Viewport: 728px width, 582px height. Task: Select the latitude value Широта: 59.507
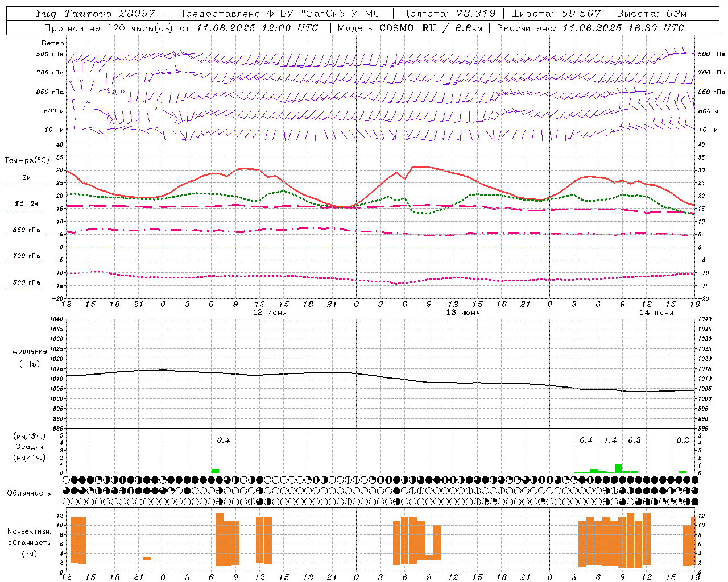(x=556, y=14)
